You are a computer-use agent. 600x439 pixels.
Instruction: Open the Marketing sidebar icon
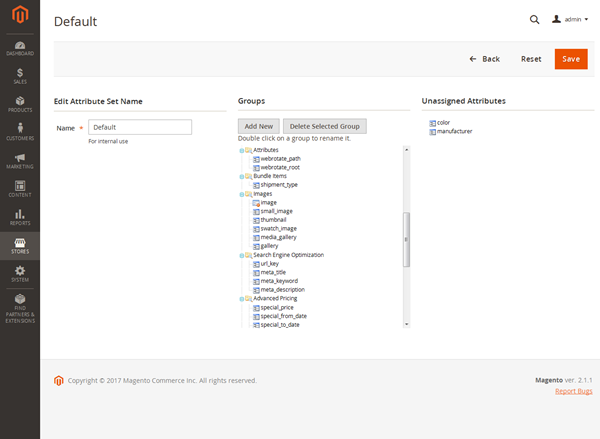(20, 160)
